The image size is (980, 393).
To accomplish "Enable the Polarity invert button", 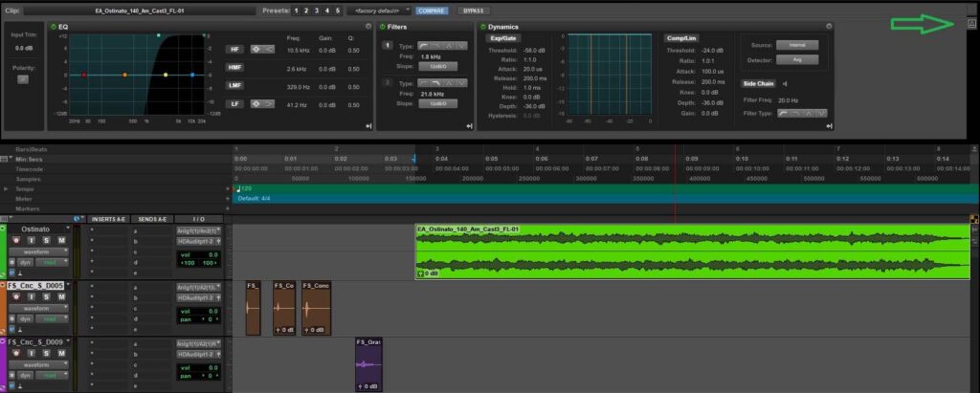I will pos(22,79).
